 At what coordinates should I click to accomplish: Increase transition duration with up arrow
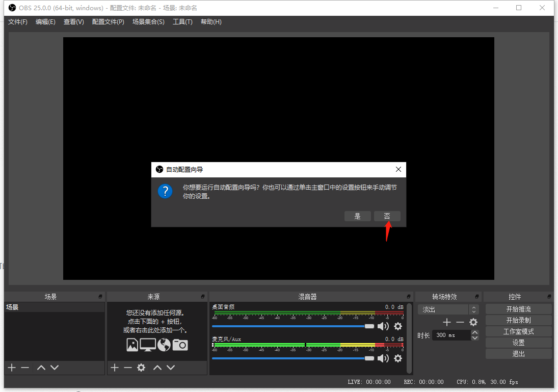[475, 332]
